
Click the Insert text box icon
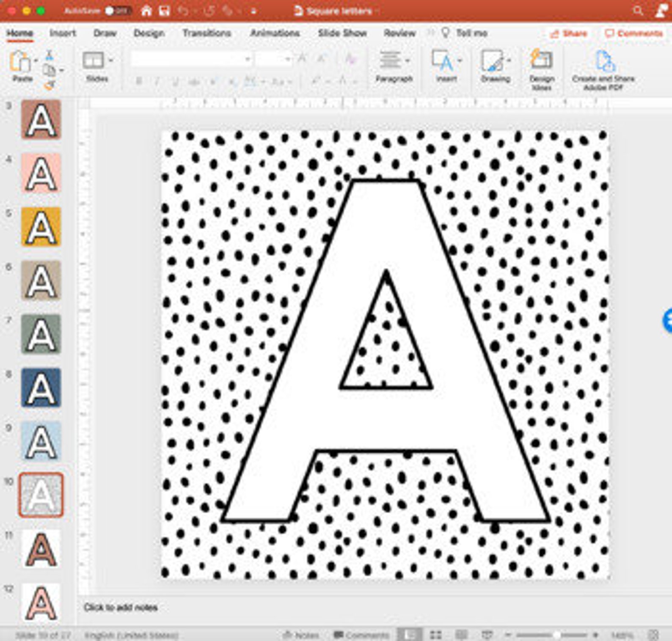pyautogui.click(x=442, y=60)
